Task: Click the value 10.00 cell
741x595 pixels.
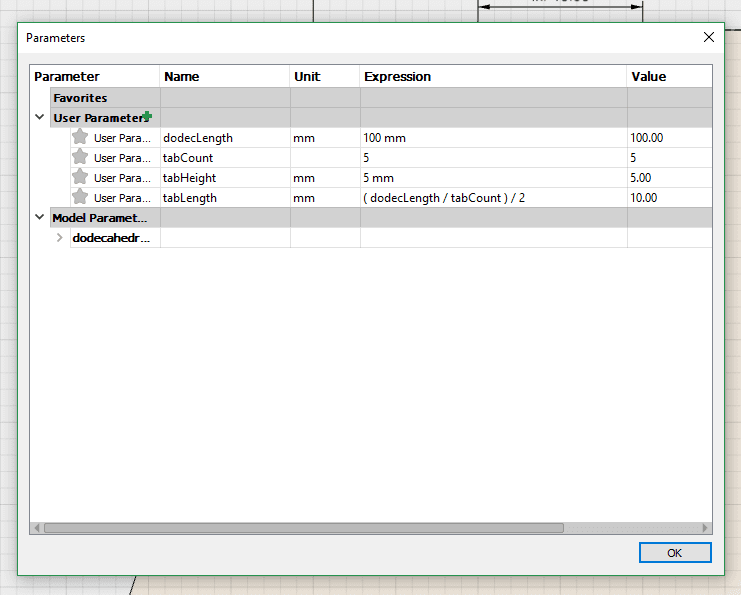Action: [x=670, y=198]
